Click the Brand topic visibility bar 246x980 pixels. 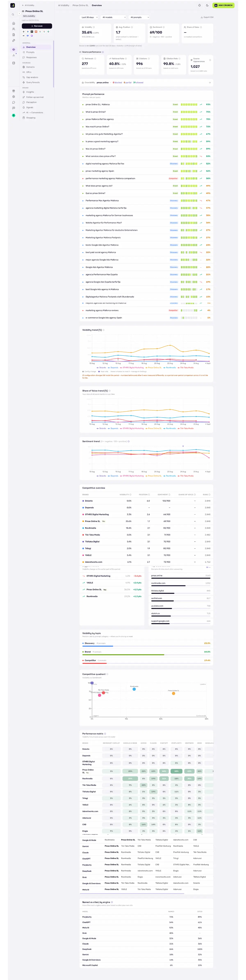pos(146,655)
